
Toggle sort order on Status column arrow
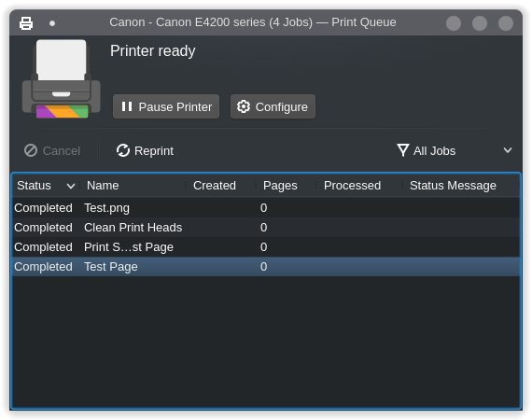point(71,186)
